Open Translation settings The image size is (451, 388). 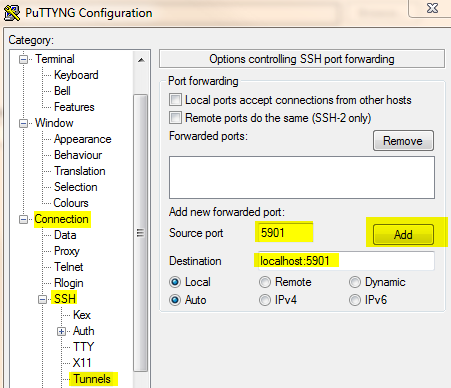click(80, 171)
